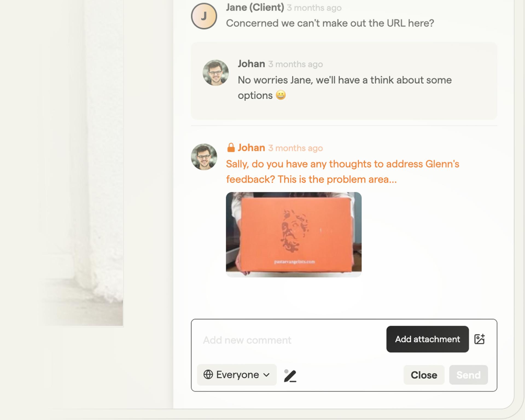Viewport: 525px width, 420px height.
Task: Focus the Add new comment field
Action: (x=290, y=340)
